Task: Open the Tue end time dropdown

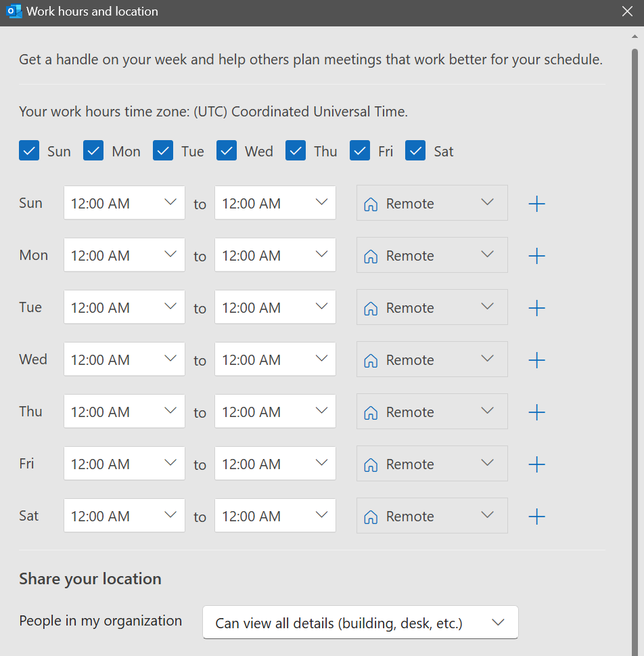Action: point(275,307)
